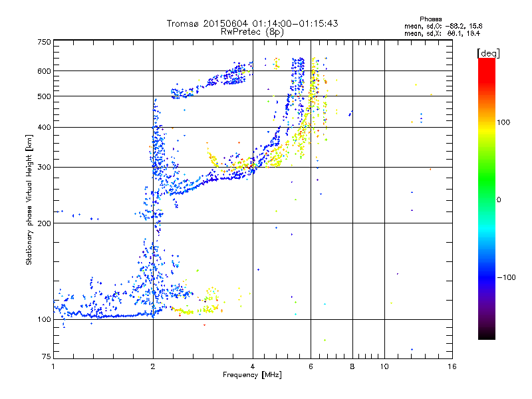The image size is (532, 399).
Task: Click the '75' height axis tick label
Action: (47, 356)
